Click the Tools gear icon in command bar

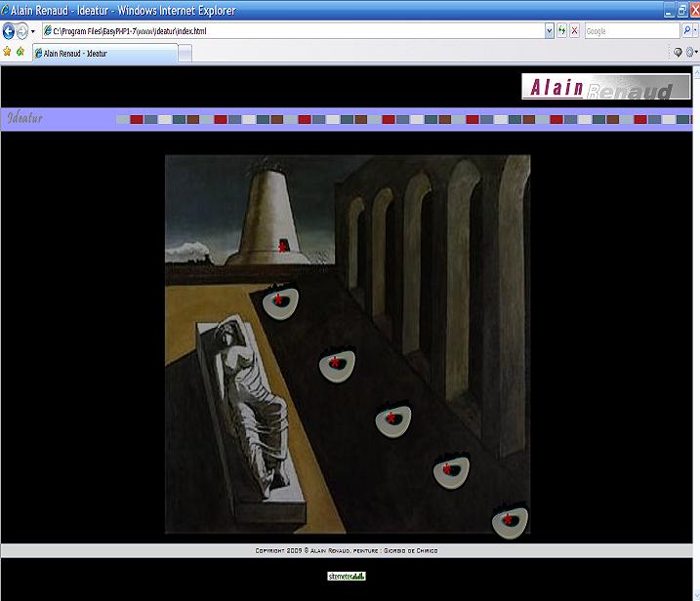689,53
